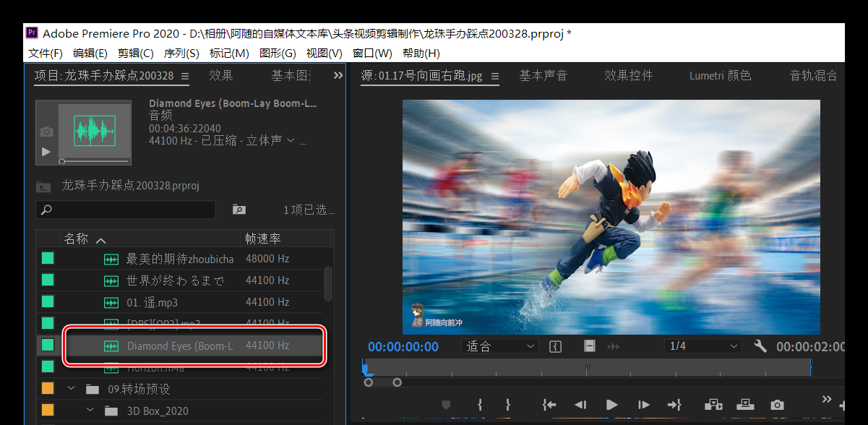Screen dimensions: 868x425
Task: Click the poster frame camera icon in preview
Action: (46, 132)
